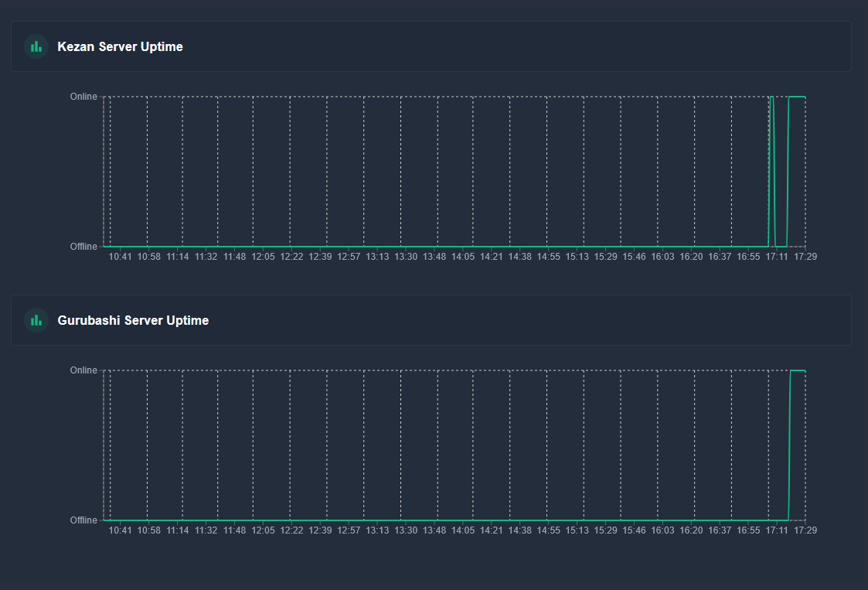
Task: Click the 14:21 time label on Gurubashi chart
Action: (x=491, y=530)
